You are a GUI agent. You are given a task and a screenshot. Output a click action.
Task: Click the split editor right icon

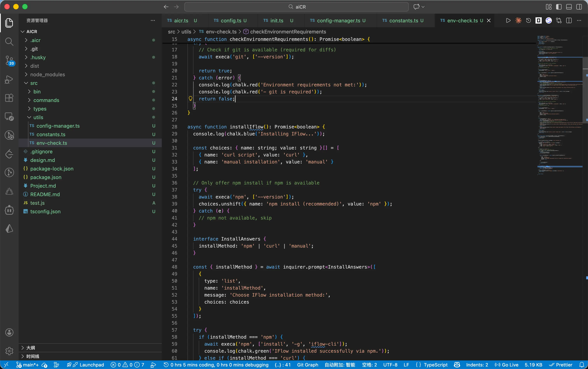pos(569,20)
